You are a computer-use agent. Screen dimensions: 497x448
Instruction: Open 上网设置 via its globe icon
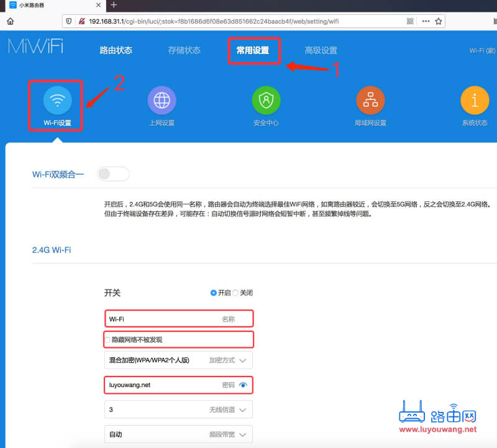tap(162, 101)
